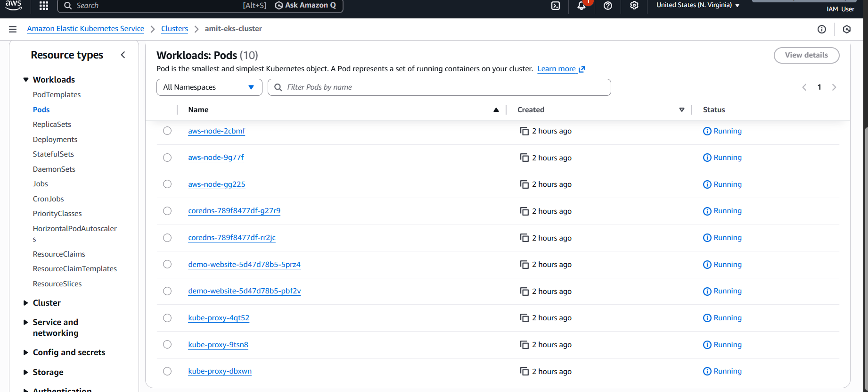Viewport: 868px width, 392px height.
Task: Open the AWS services grid menu
Action: 44,6
